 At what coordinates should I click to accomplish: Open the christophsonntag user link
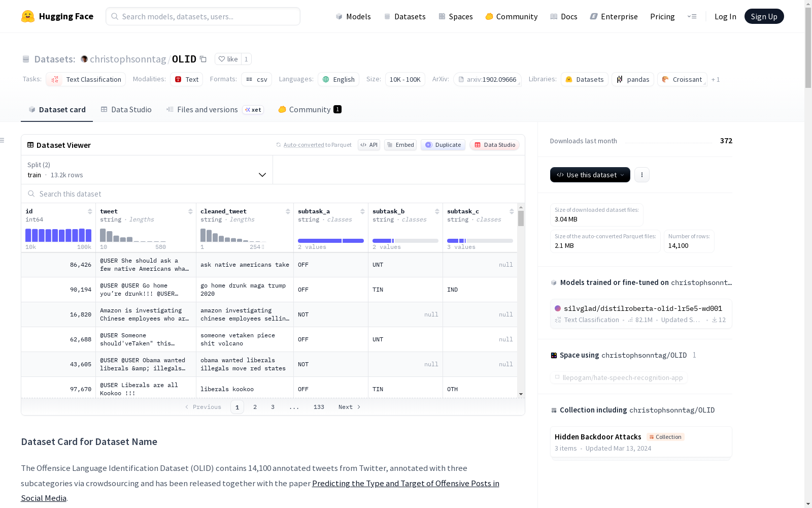(128, 59)
